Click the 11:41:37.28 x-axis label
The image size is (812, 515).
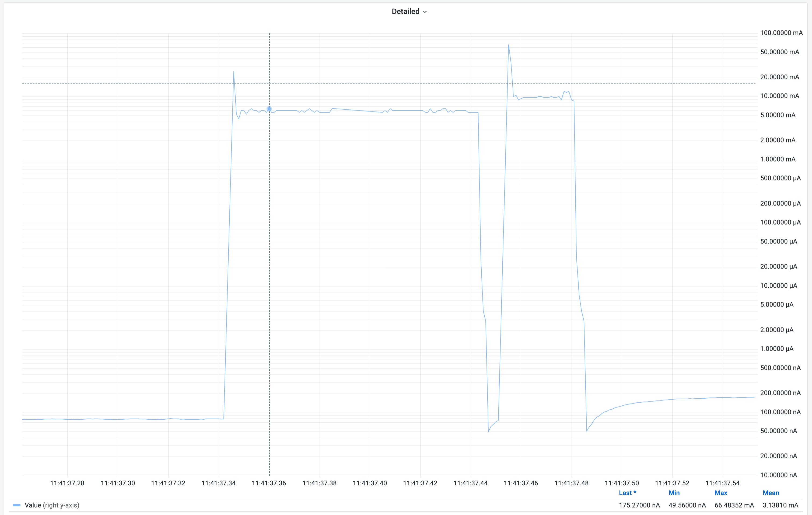pos(67,483)
